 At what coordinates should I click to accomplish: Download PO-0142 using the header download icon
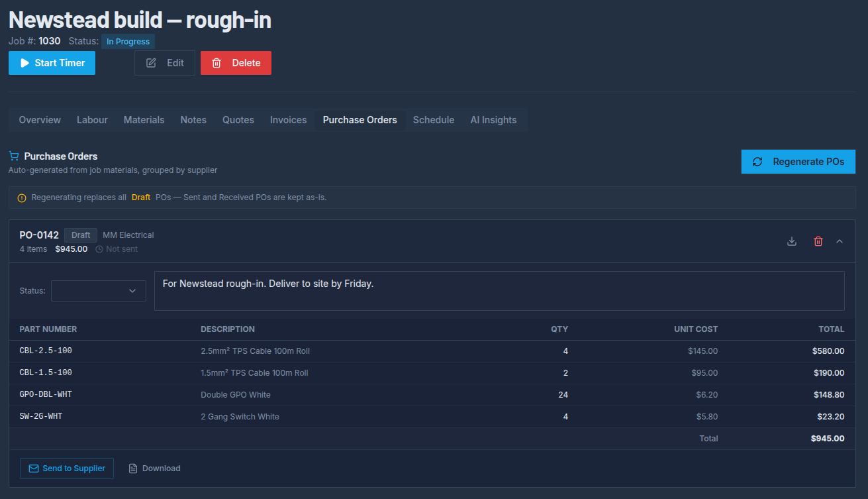point(791,241)
